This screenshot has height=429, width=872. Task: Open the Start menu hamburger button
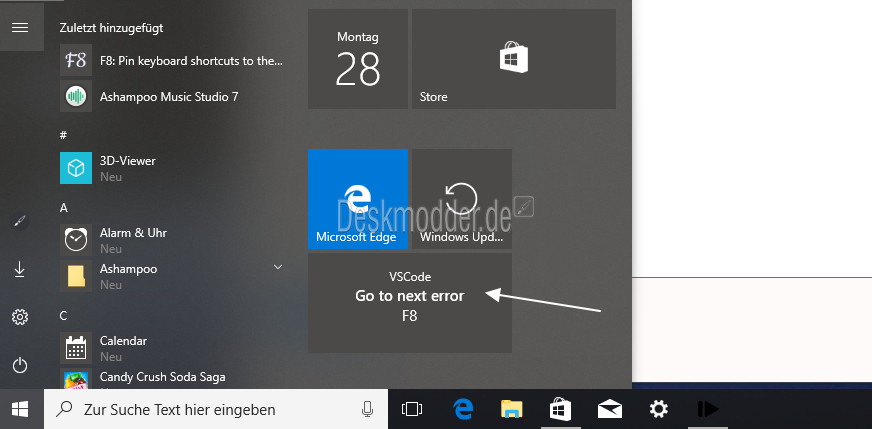point(20,27)
